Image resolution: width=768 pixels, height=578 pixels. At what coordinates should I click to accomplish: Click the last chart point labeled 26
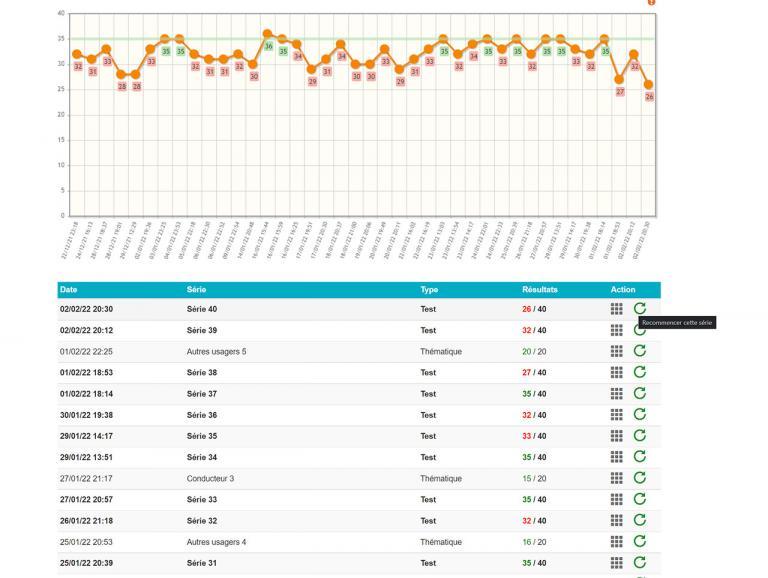(649, 86)
